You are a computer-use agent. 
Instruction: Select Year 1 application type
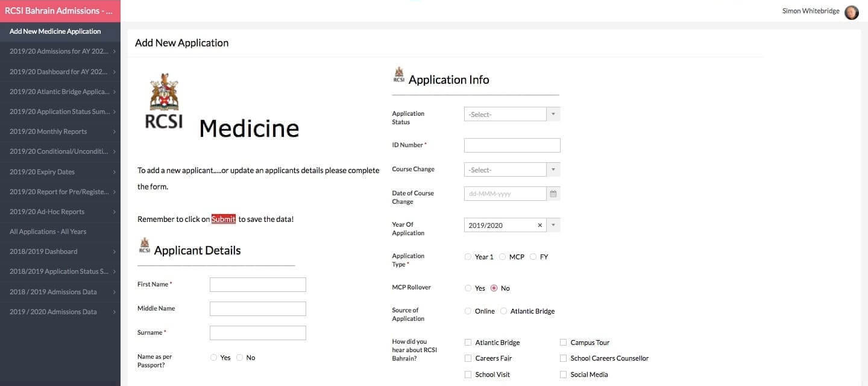[468, 257]
